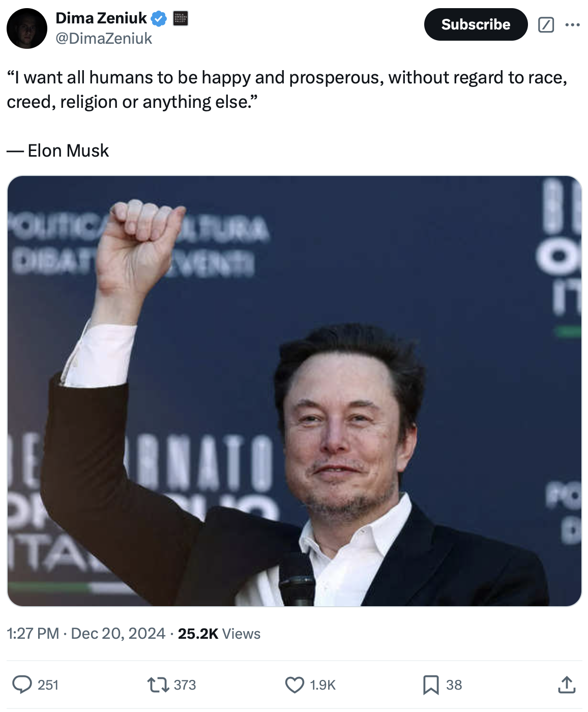The image size is (588, 712).
Task: Open Dima Zeniuk's profile avatar
Action: [27, 28]
